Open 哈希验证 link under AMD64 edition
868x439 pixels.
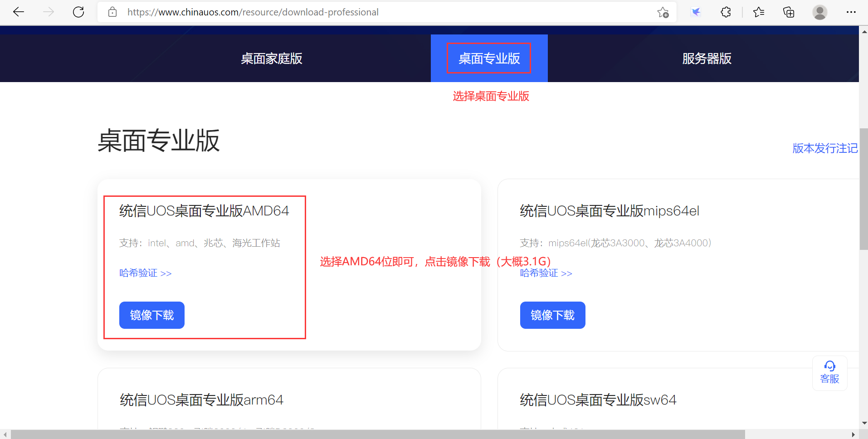click(146, 273)
